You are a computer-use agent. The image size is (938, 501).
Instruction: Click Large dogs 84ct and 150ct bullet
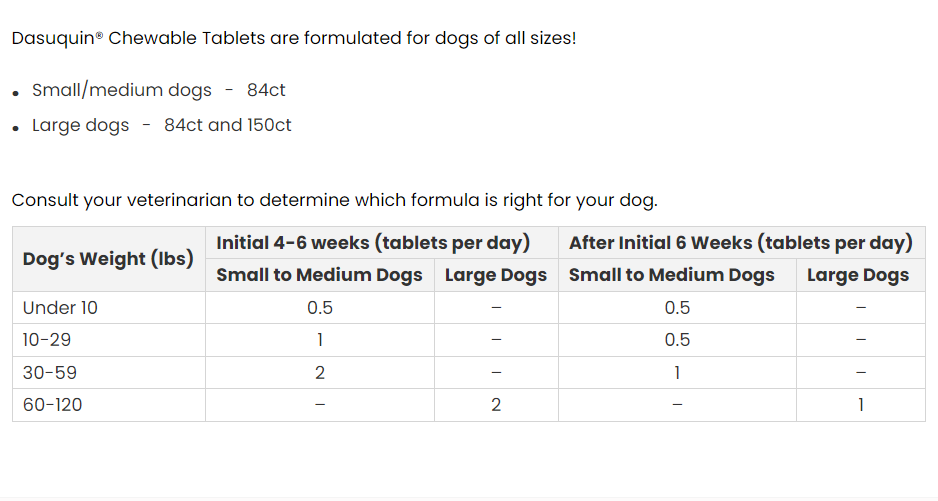point(162,125)
